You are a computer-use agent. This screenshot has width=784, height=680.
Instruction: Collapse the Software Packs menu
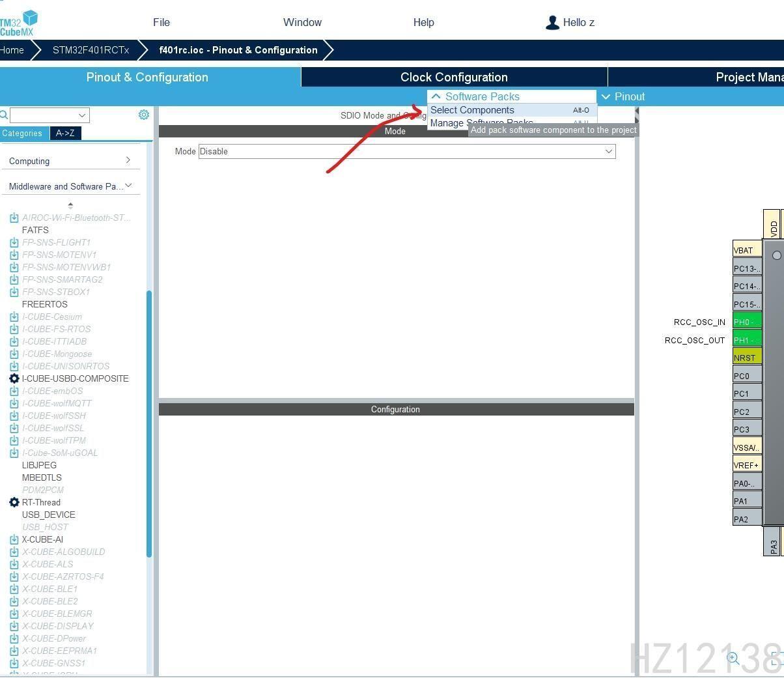[x=511, y=96]
